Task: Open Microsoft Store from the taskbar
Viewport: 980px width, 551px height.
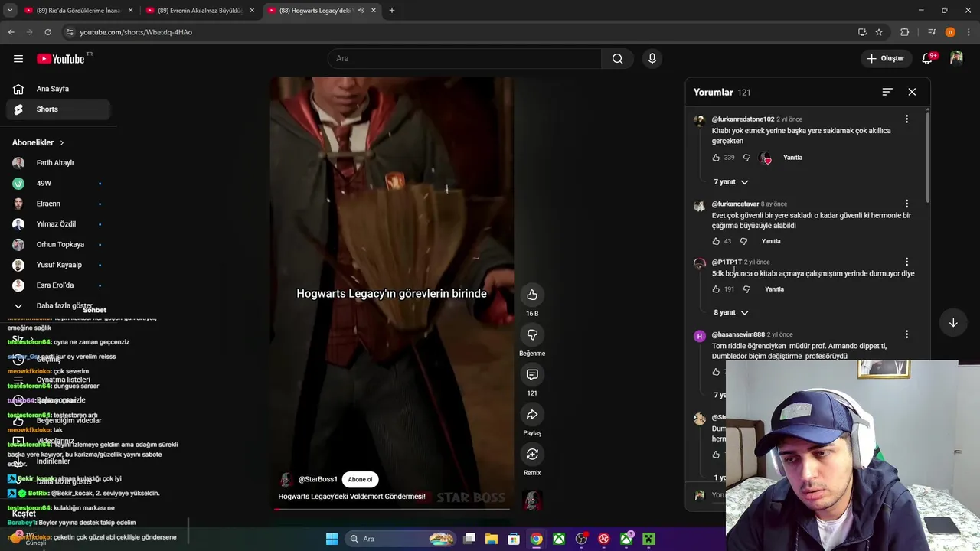Action: pyautogui.click(x=514, y=539)
